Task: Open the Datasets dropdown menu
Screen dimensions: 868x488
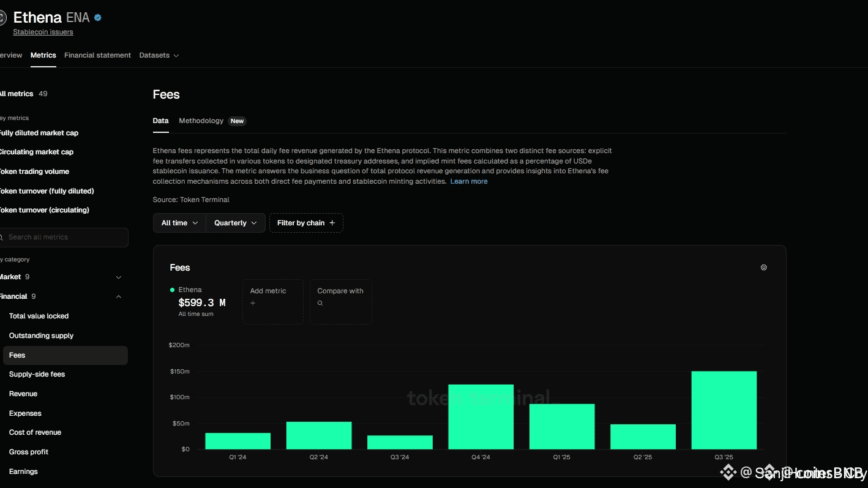Action: pos(159,55)
